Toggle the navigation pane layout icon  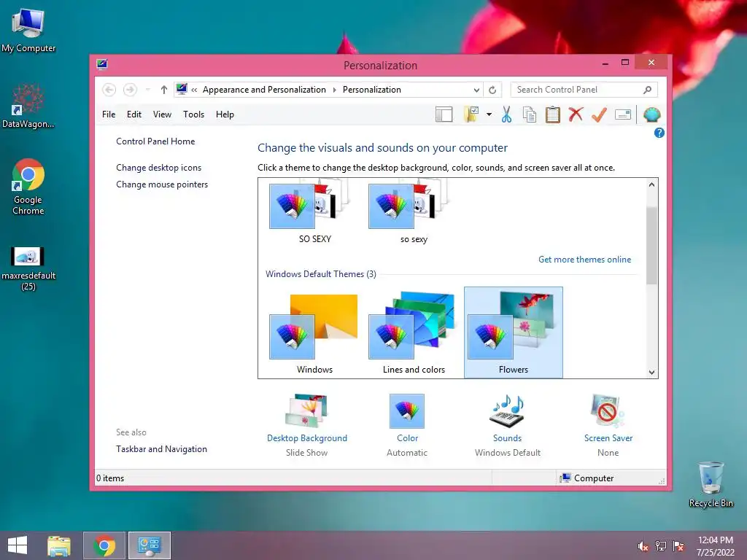point(444,114)
